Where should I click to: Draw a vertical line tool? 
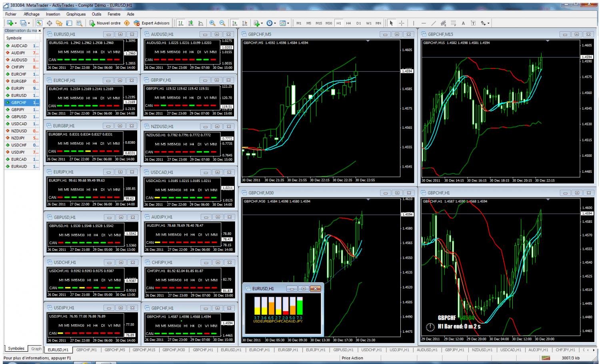[414, 23]
